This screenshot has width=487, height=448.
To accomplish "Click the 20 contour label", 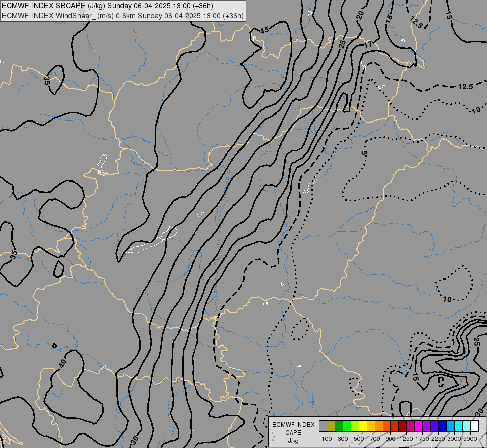I will point(360,15).
